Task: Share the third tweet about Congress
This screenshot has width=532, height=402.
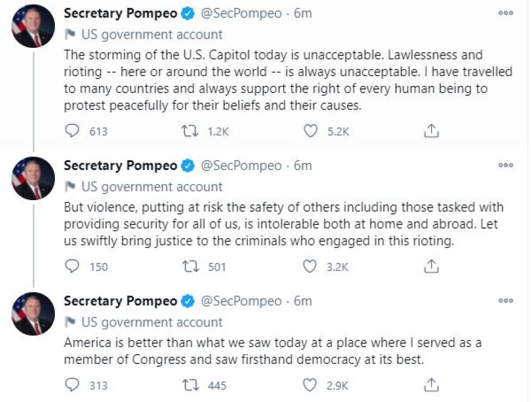Action: (x=431, y=384)
